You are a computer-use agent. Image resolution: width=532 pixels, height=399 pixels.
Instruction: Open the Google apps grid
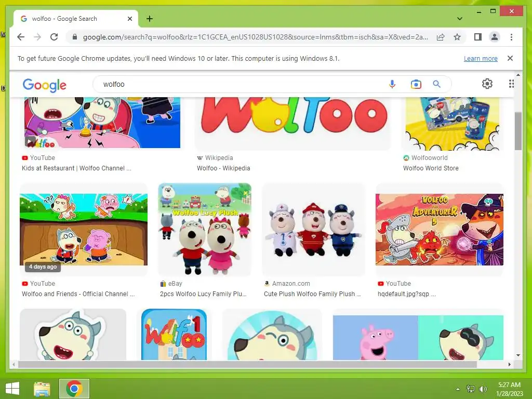pyautogui.click(x=511, y=84)
